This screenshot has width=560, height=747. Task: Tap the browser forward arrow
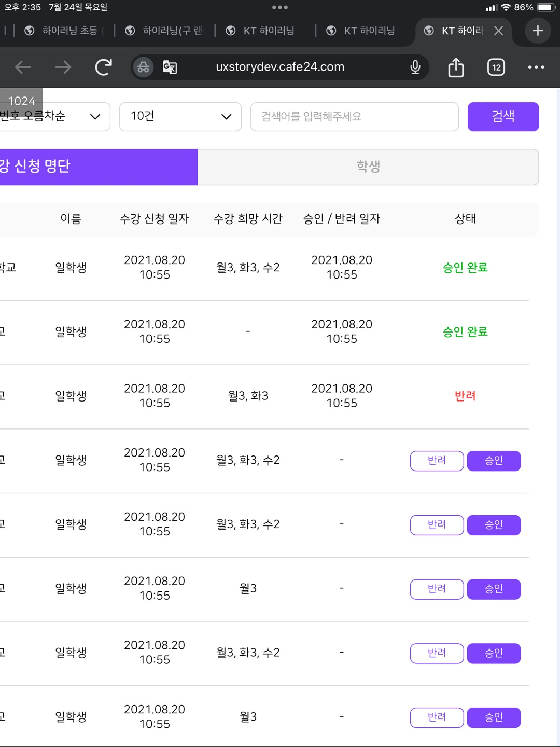[x=63, y=67]
